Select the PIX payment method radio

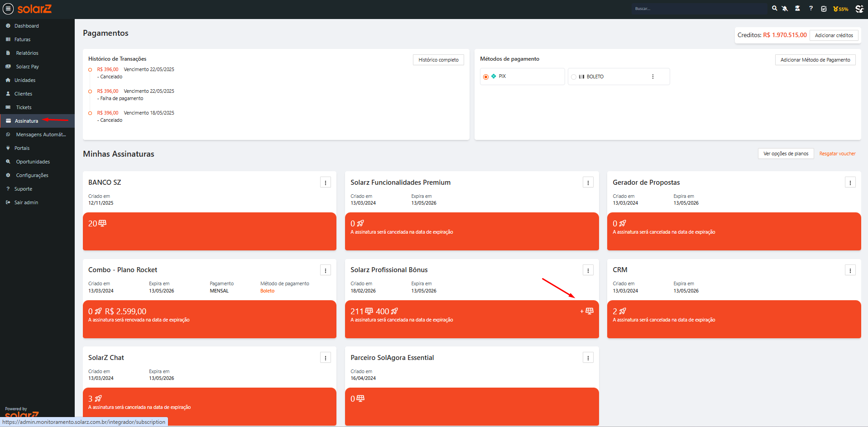486,77
